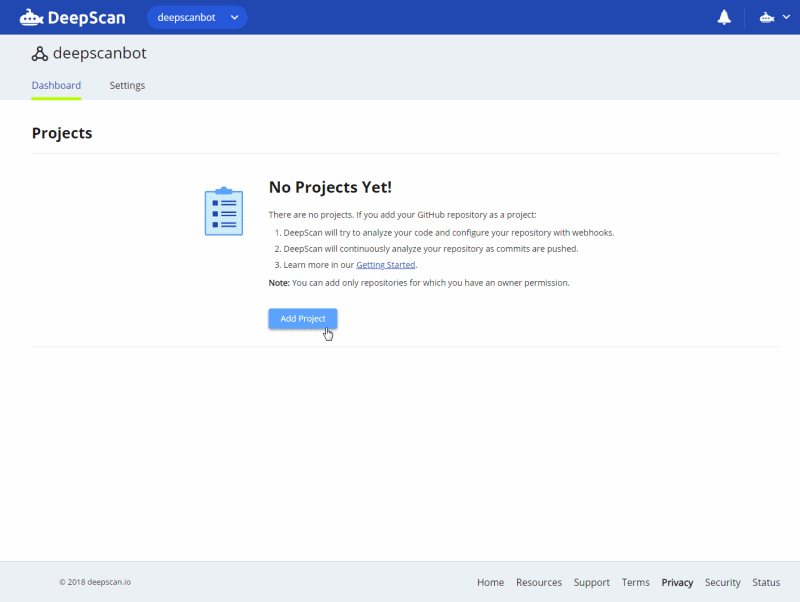The width and height of the screenshot is (800, 602).
Task: Open the notifications bell
Action: point(724,17)
